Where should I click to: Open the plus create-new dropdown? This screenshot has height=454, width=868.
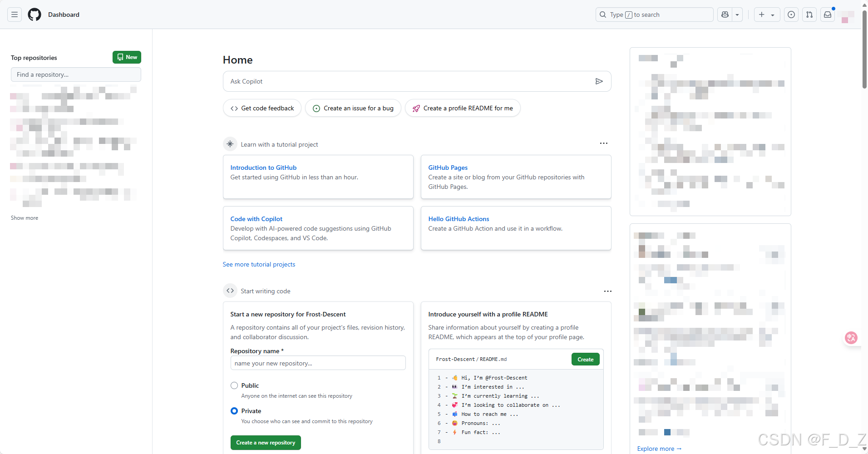767,15
